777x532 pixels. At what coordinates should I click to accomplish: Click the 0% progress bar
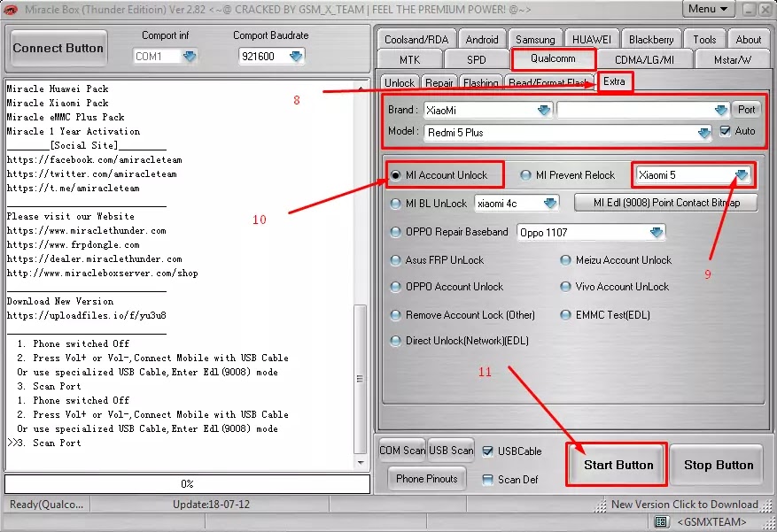pos(187,484)
